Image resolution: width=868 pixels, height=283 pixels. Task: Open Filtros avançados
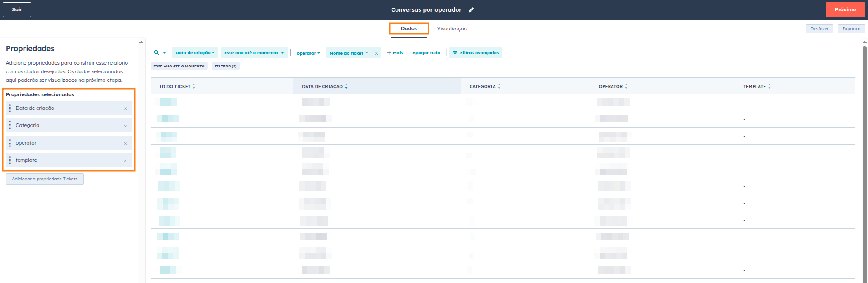click(x=476, y=53)
